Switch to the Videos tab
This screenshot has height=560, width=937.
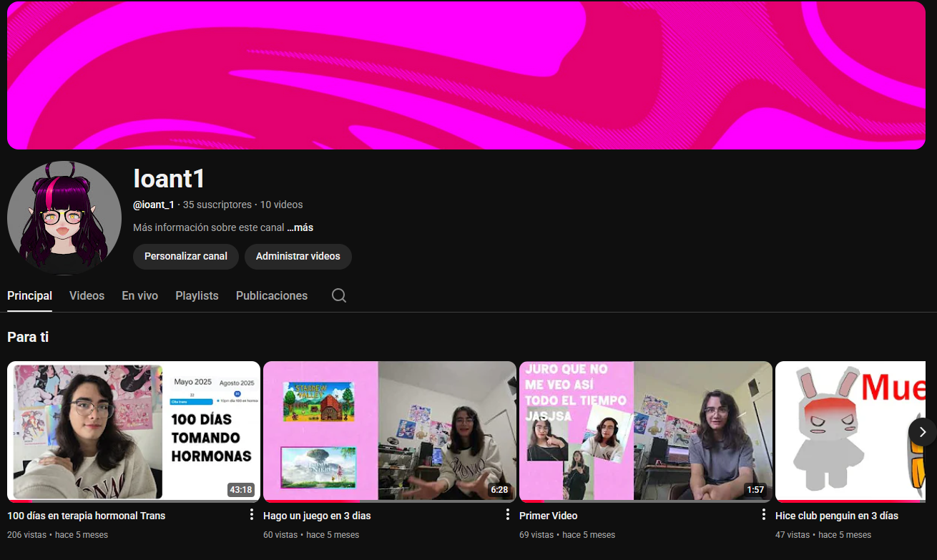pos(87,295)
